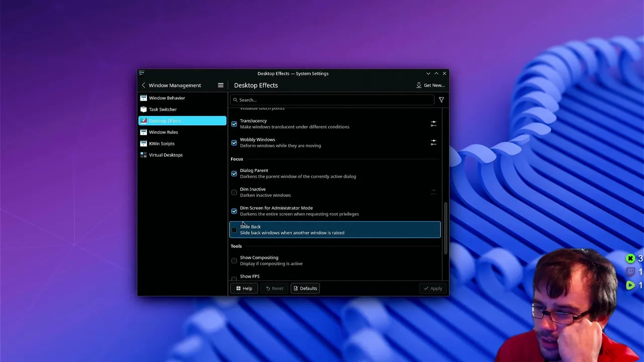Image resolution: width=644 pixels, height=362 pixels.
Task: Click 'Darkens the parent window' description
Action: point(298,176)
